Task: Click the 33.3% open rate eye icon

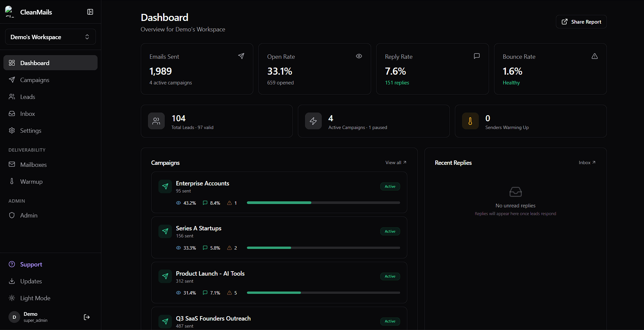Action: (179, 248)
